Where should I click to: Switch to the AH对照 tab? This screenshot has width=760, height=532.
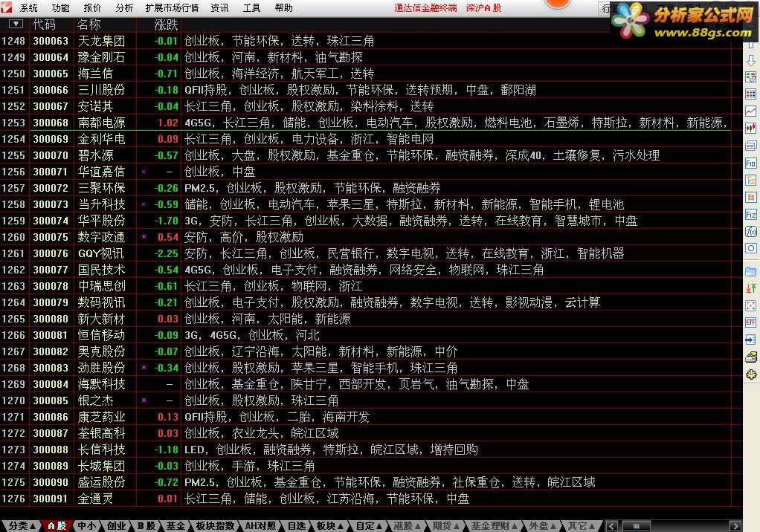[260, 526]
